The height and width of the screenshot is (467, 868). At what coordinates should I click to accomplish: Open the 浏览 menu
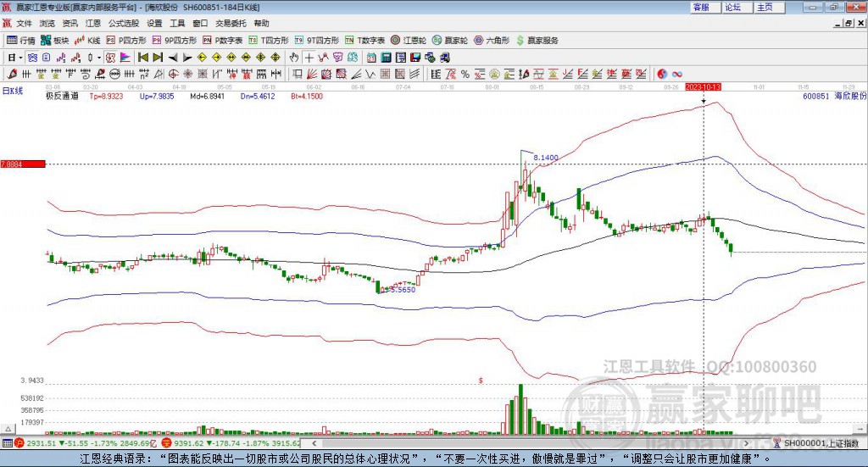pyautogui.click(x=47, y=23)
